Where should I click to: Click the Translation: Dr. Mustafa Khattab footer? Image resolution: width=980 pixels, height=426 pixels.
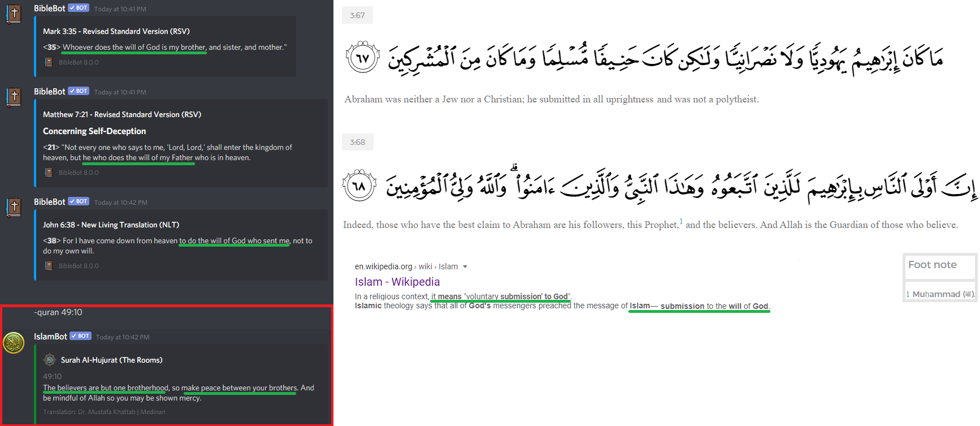point(104,412)
